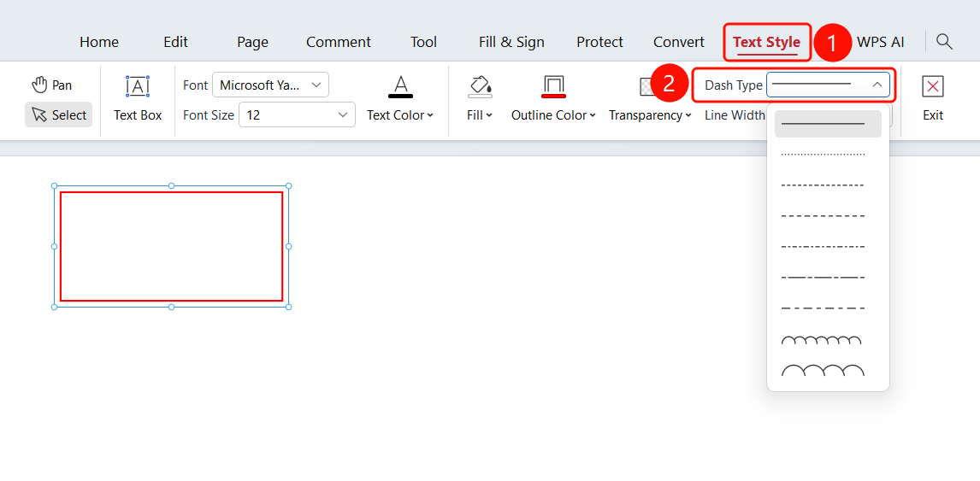Image resolution: width=980 pixels, height=481 pixels.
Task: Select the Text Style tab
Action: [767, 42]
